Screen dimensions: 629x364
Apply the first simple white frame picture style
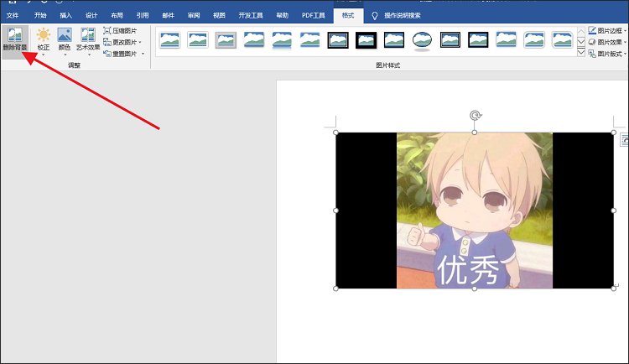[169, 40]
